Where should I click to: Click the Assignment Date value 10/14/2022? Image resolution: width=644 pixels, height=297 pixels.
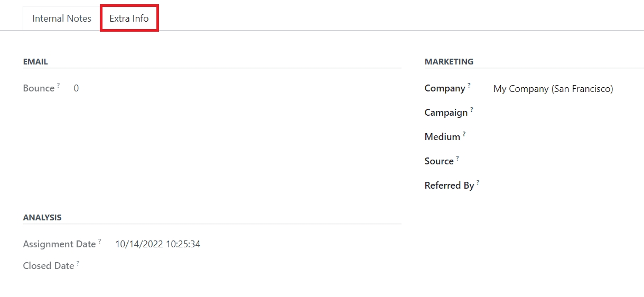tap(157, 244)
